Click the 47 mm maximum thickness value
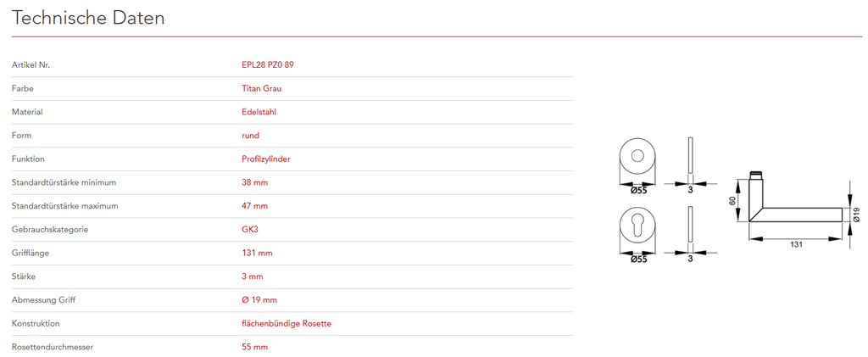 (254, 206)
